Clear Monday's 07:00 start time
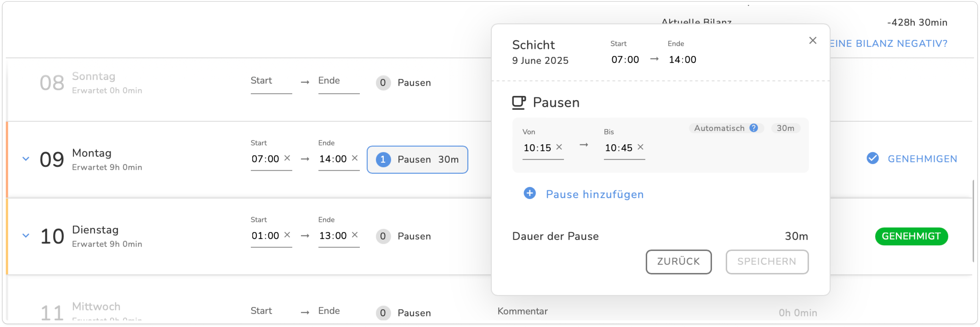 point(287,158)
